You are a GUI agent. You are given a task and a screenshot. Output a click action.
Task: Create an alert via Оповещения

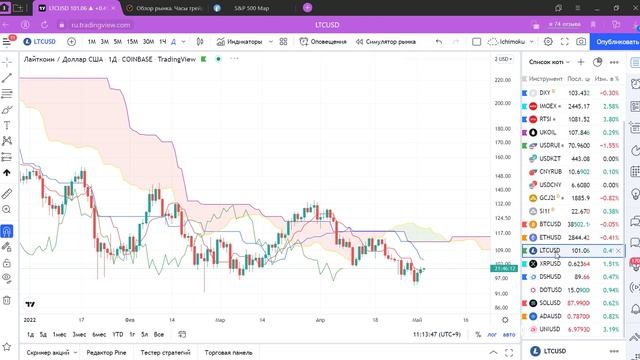pyautogui.click(x=323, y=42)
